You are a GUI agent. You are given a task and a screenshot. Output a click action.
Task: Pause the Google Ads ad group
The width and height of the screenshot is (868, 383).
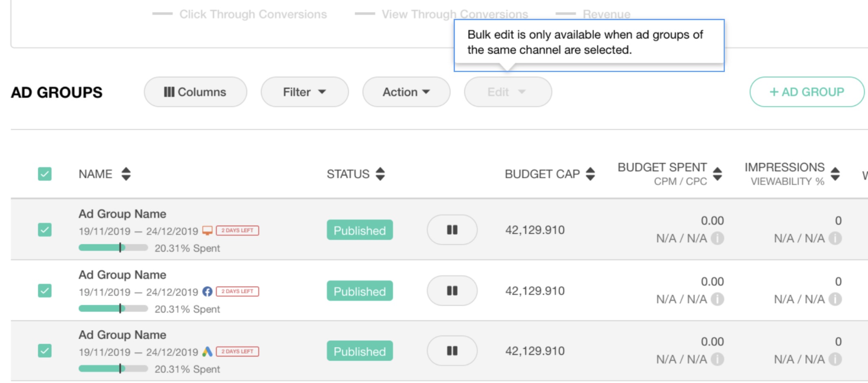click(x=452, y=351)
